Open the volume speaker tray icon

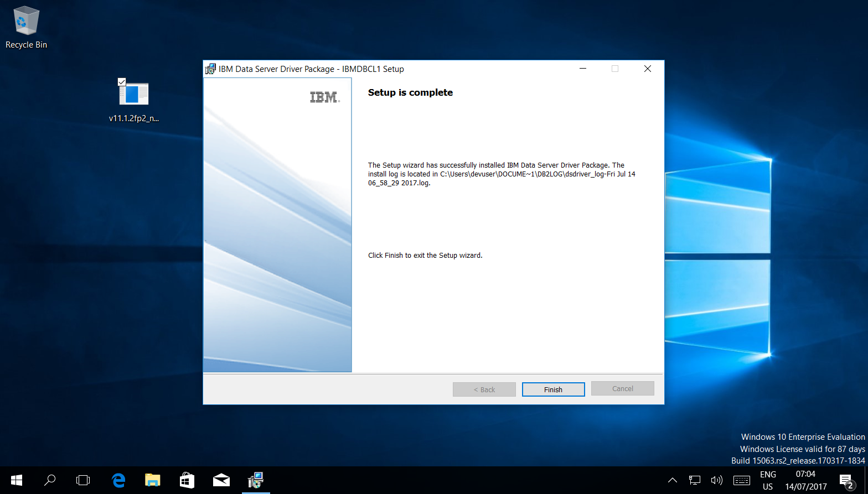(716, 480)
